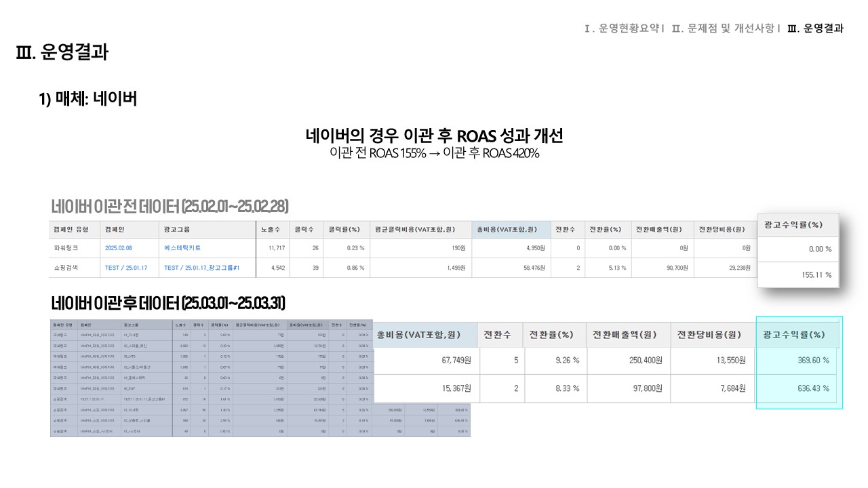Open the TEST / 25.01.17 campaign link
The height and width of the screenshot is (488, 868).
point(127,268)
